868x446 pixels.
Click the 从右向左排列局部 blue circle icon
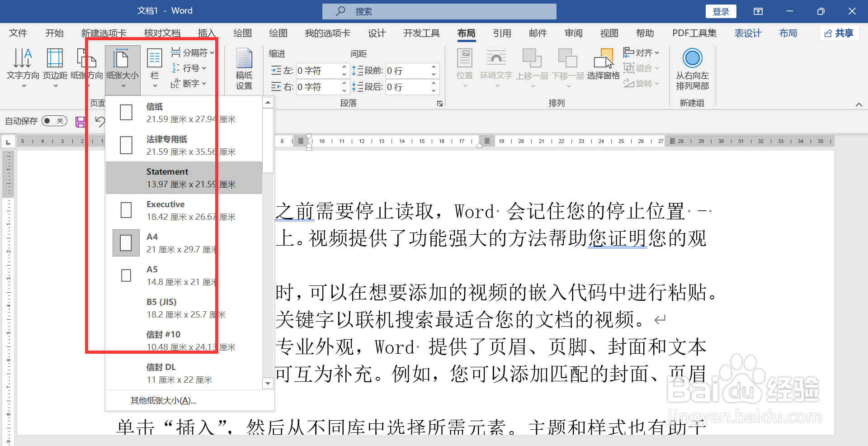[692, 58]
